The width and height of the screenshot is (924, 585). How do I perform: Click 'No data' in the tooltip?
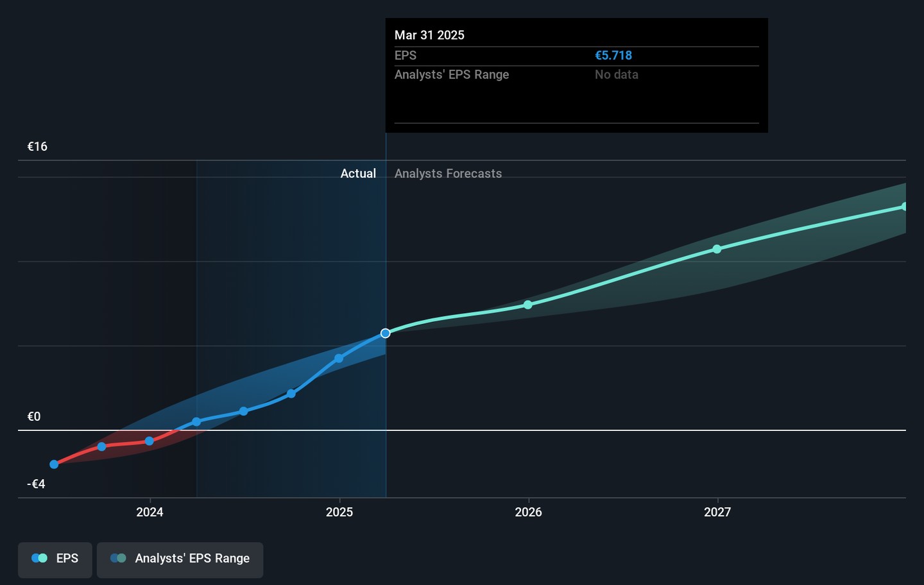point(616,74)
